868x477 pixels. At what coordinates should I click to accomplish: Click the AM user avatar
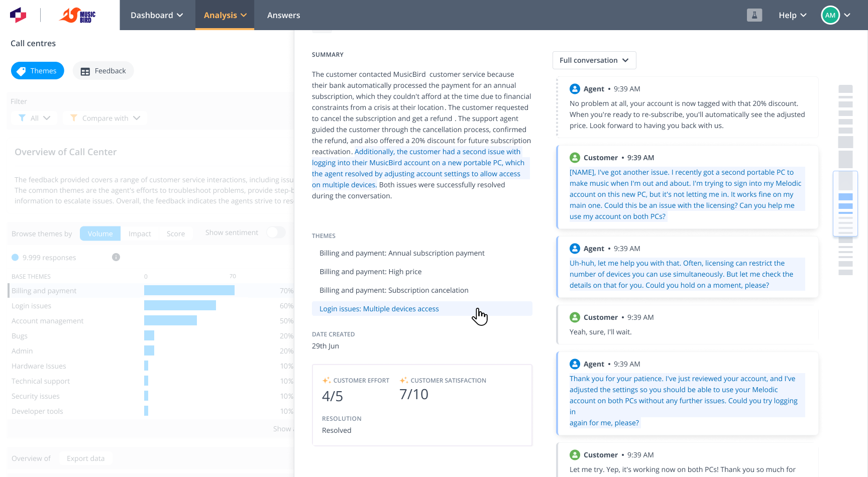(x=830, y=15)
